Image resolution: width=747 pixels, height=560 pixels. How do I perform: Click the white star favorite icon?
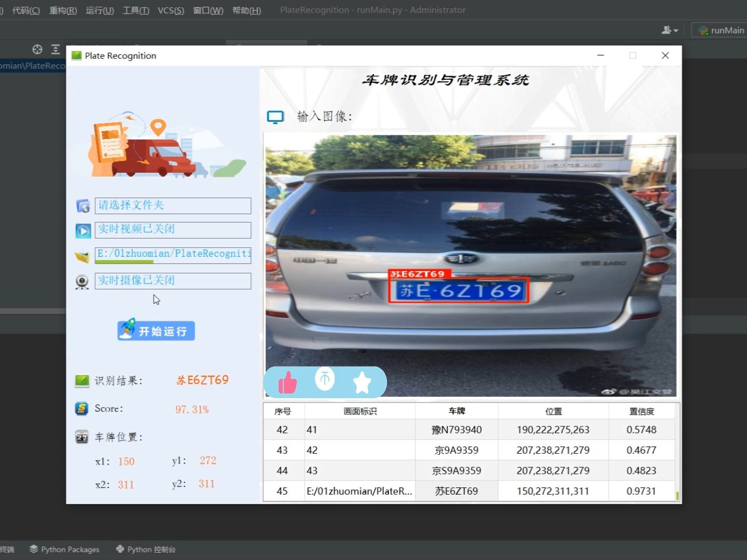[362, 383]
